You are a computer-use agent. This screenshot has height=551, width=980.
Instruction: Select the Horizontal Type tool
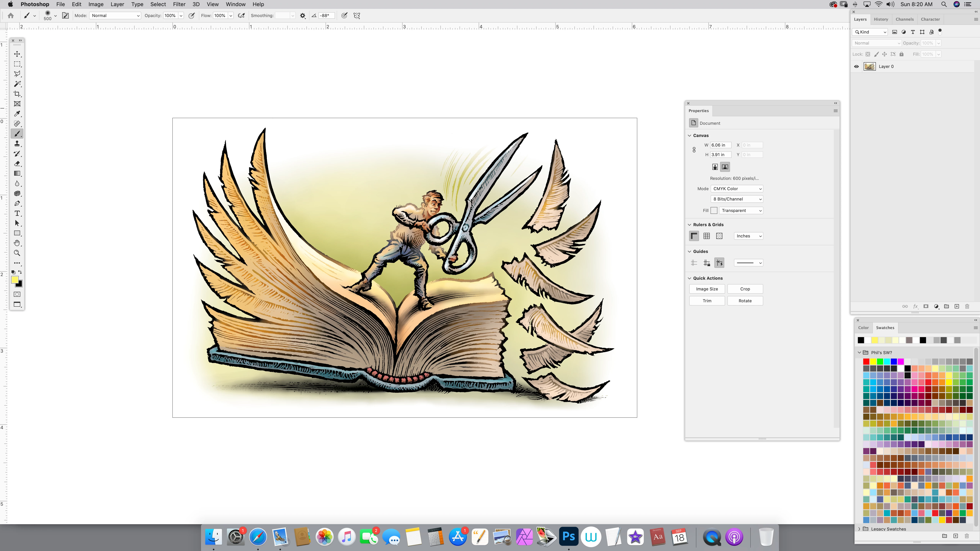[x=17, y=213]
